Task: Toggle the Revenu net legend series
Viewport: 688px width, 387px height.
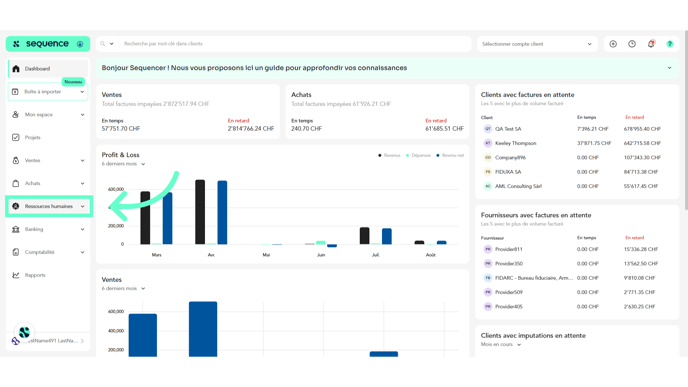Action: click(450, 155)
